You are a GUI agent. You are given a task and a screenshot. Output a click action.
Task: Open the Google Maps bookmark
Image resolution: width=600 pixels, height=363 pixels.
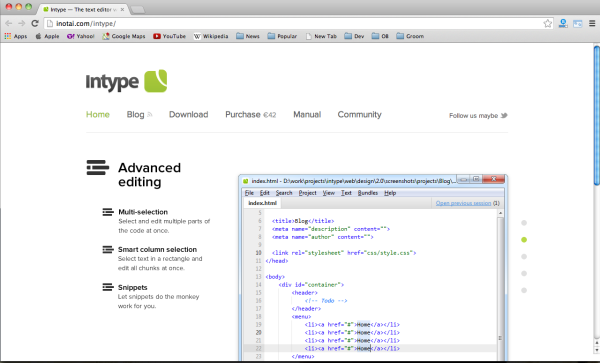(x=124, y=36)
